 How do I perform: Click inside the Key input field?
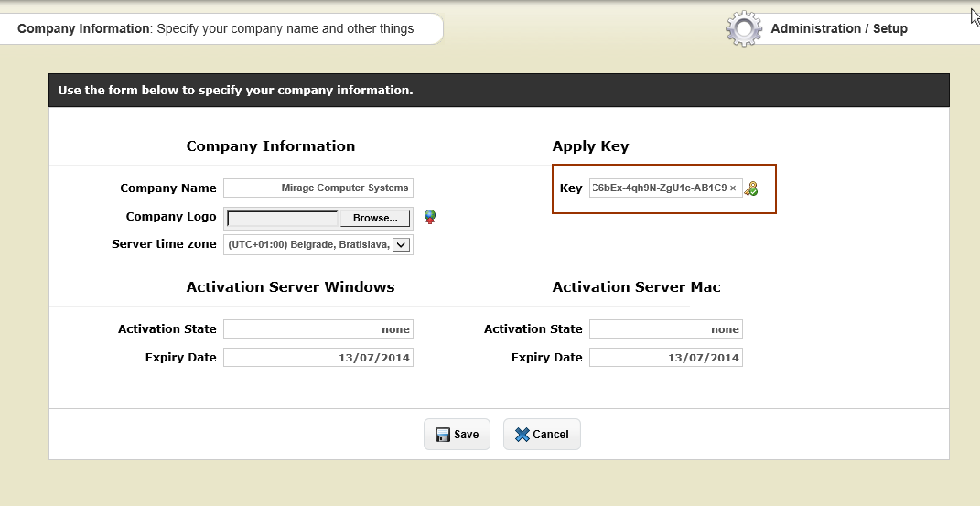point(659,188)
